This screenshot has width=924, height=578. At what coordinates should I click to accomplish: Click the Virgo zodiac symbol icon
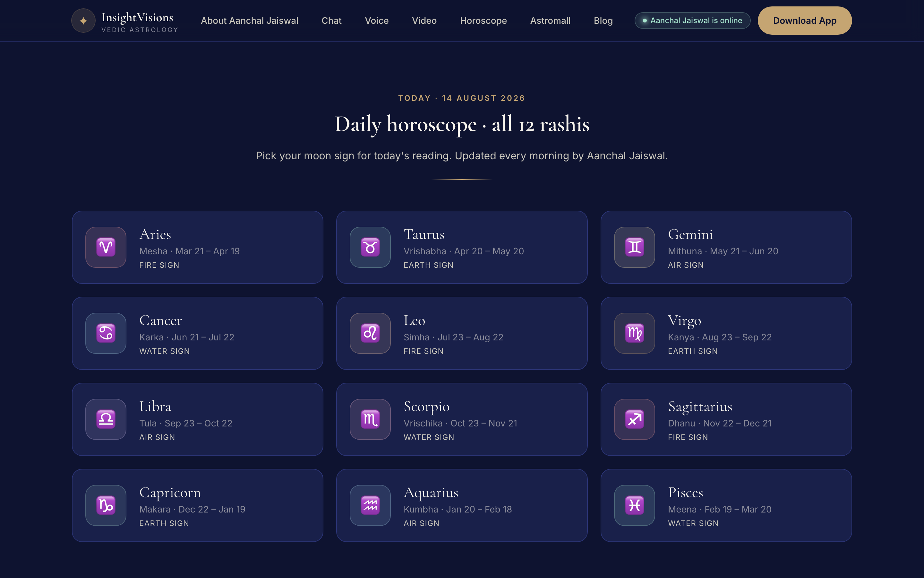634,333
